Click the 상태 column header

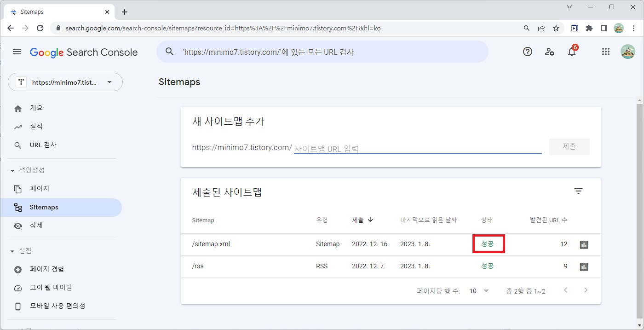[x=487, y=220]
